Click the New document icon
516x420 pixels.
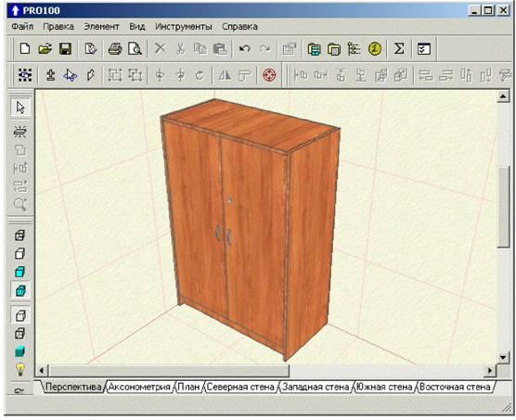coord(25,48)
